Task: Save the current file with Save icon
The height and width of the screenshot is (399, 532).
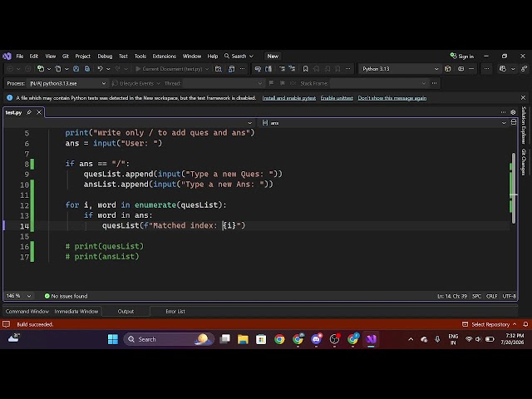Action: [x=76, y=69]
